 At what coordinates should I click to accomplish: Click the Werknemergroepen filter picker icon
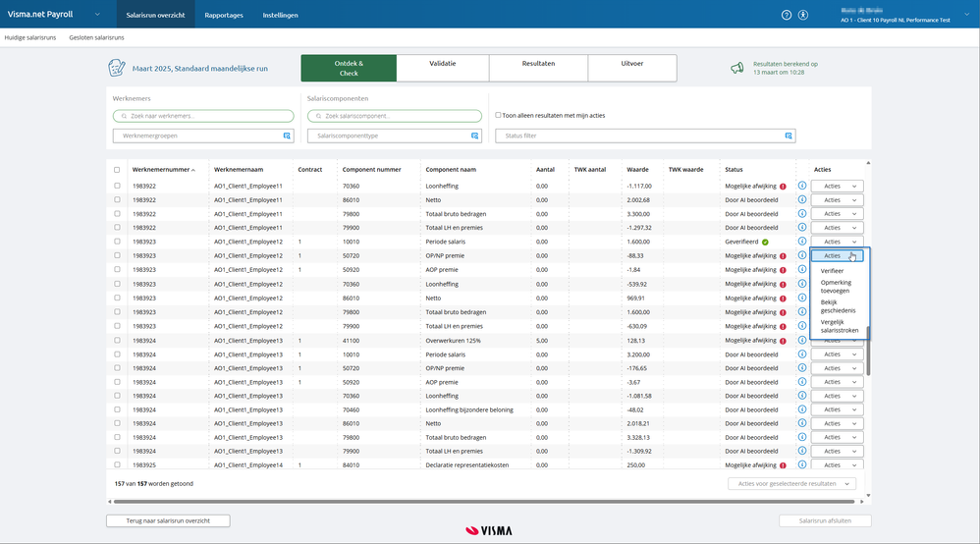(x=287, y=136)
